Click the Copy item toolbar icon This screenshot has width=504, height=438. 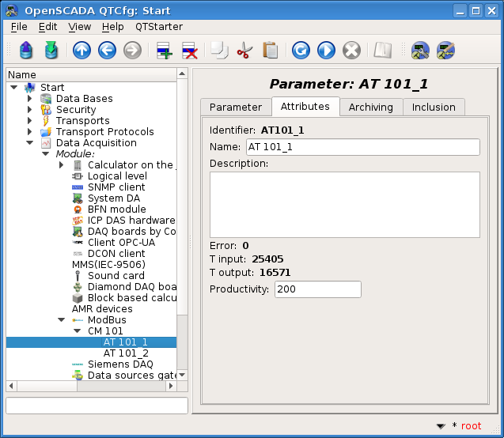219,51
